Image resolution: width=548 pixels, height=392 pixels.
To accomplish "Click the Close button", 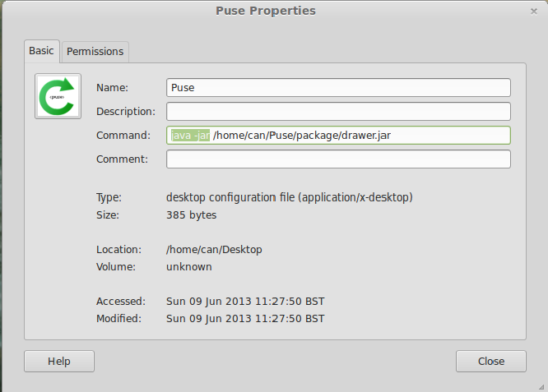I will pos(491,362).
